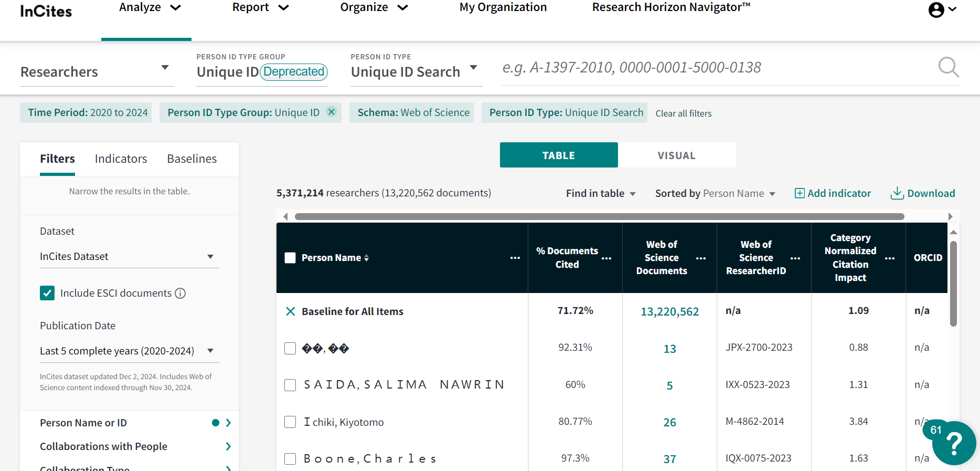Click the Download arrow icon
This screenshot has height=471, width=980.
(897, 193)
